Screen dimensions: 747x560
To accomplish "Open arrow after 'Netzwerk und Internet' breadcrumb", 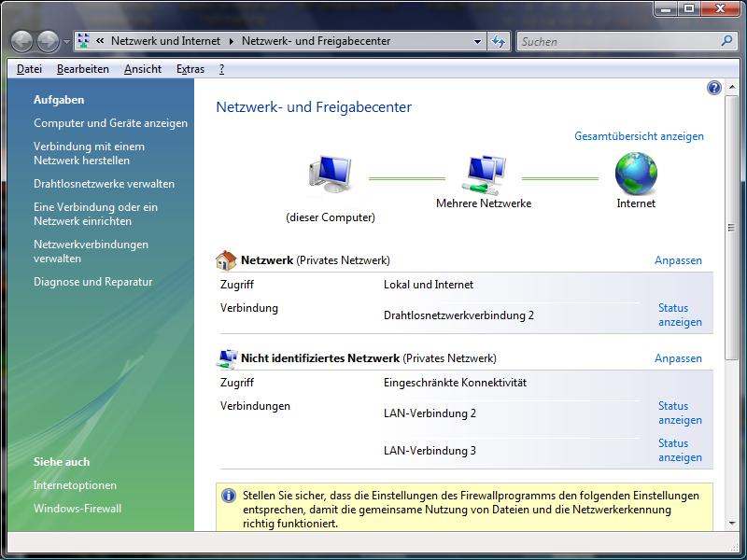I will [x=232, y=41].
